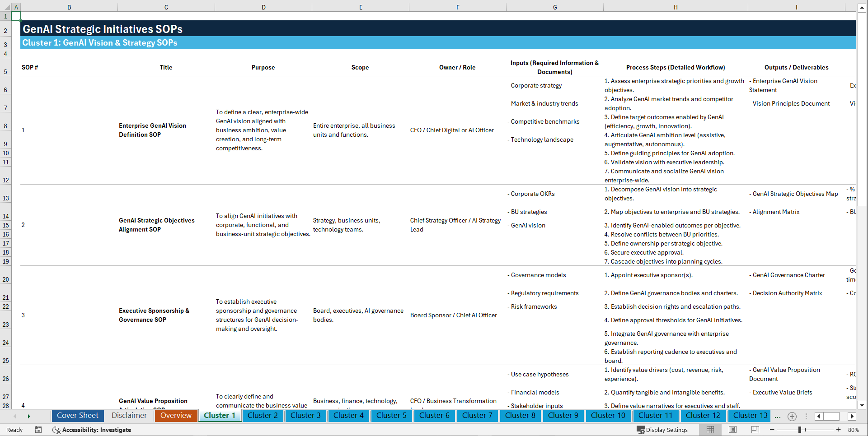Show hidden sheets via the ellipsis control
This screenshot has width=868, height=436.
[778, 416]
